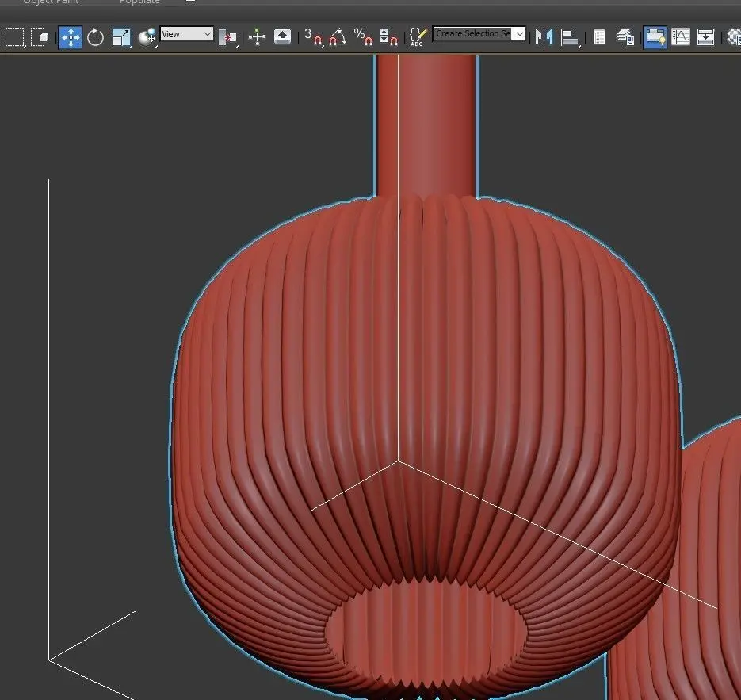This screenshot has height=700, width=741.
Task: Click the Use Pivot Point Center button
Action: pyautogui.click(x=227, y=37)
